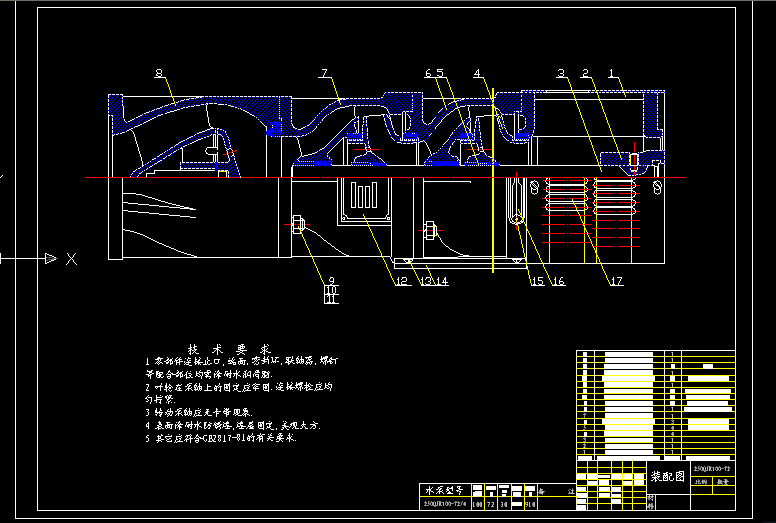Click part callout number 4
This screenshot has width=776, height=523.
click(478, 73)
